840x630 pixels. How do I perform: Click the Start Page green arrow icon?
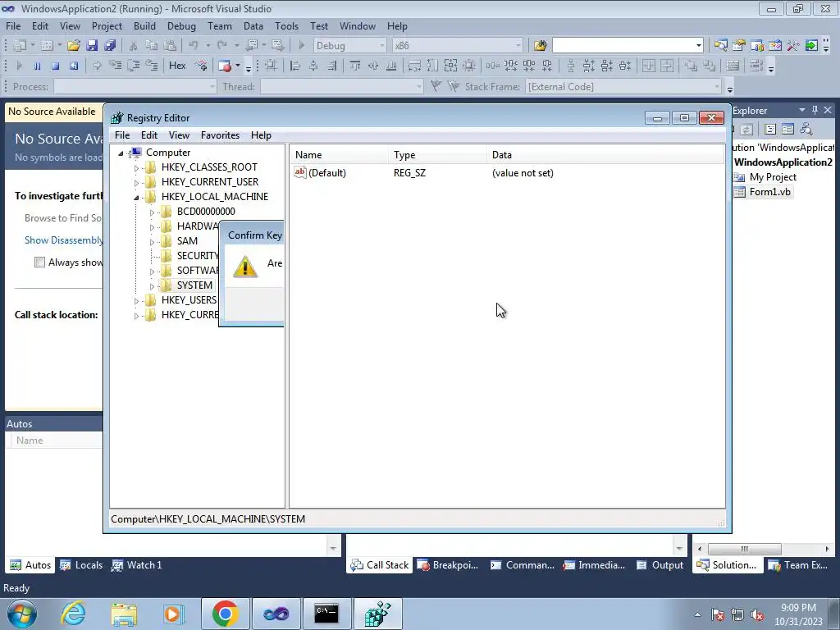click(x=811, y=46)
